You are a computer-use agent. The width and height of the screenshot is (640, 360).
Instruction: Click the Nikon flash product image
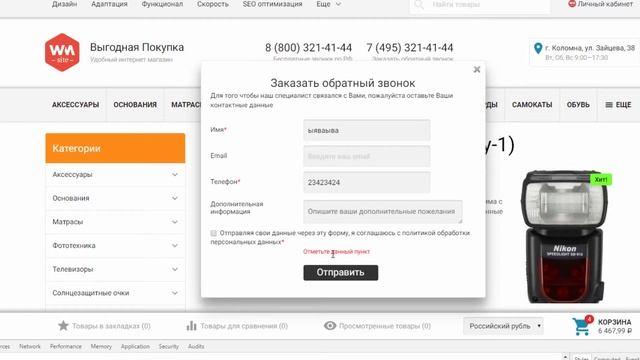(x=564, y=237)
